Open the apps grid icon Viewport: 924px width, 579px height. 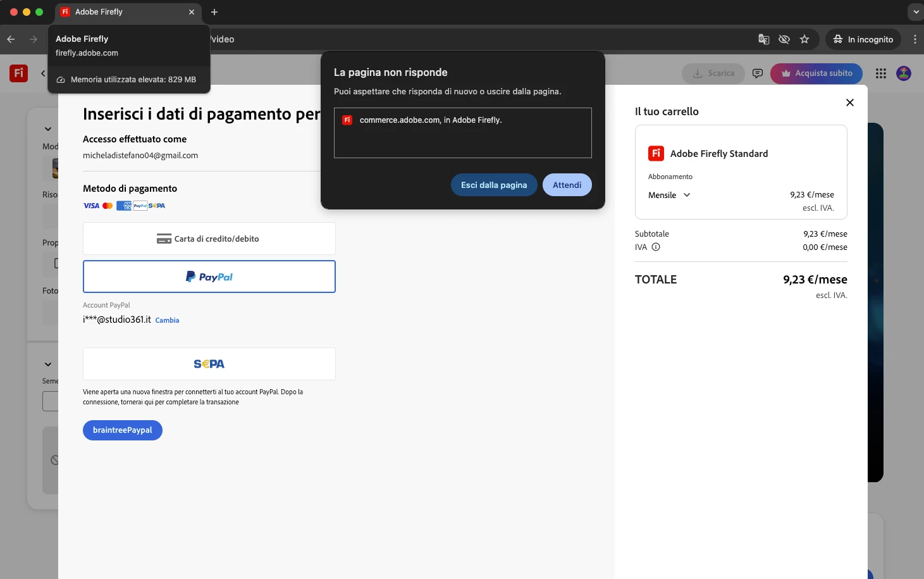coord(881,73)
